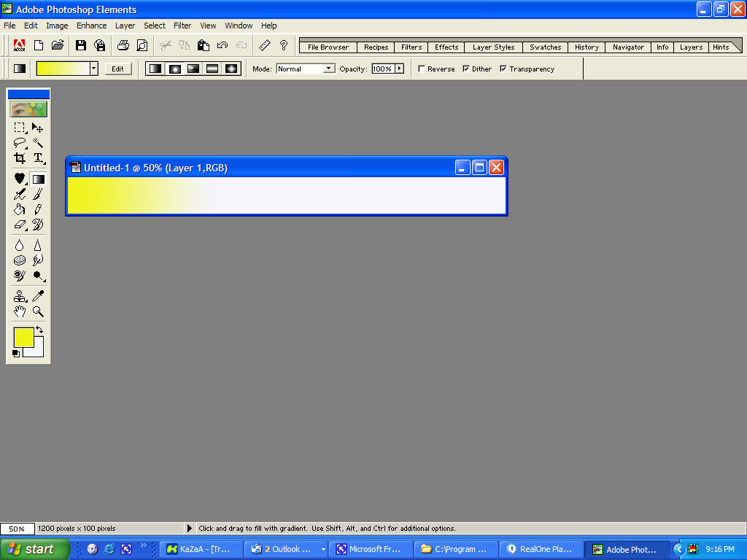Click the yellow foreground color swatch
This screenshot has height=560, width=747.
pos(23,338)
